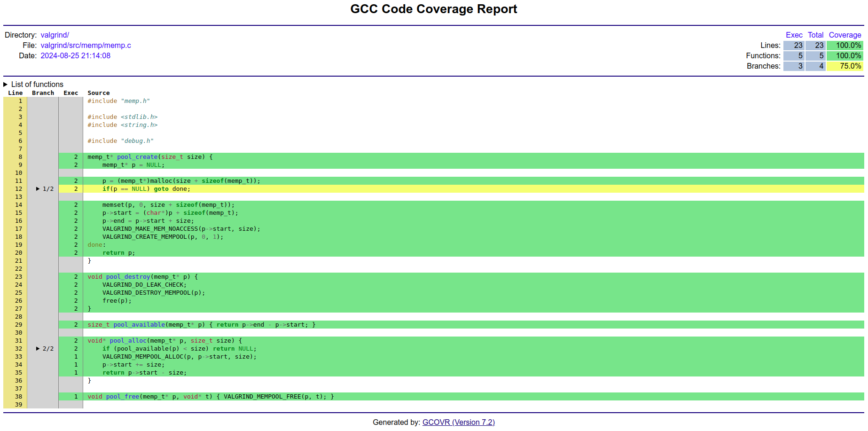This screenshot has width=868, height=431.
Task: Click line number 8 in the Line column
Action: tap(20, 157)
